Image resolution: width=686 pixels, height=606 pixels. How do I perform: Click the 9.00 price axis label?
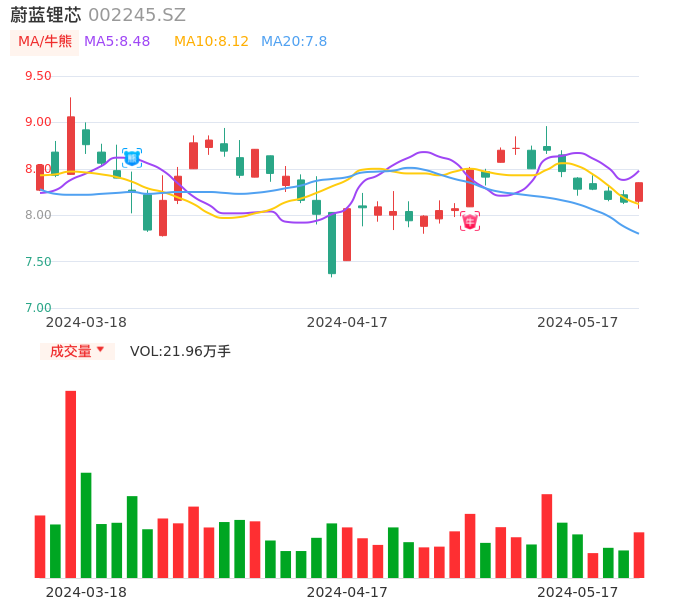click(x=38, y=122)
